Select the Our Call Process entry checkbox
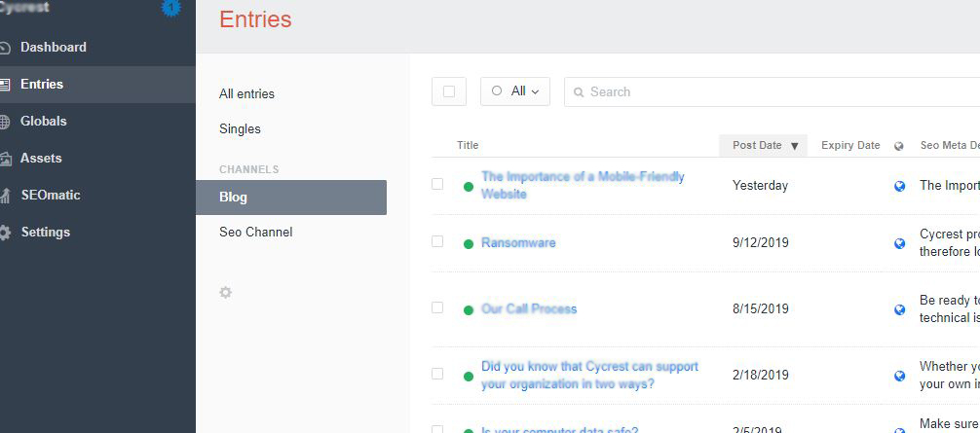This screenshot has height=433, width=980. tap(437, 307)
